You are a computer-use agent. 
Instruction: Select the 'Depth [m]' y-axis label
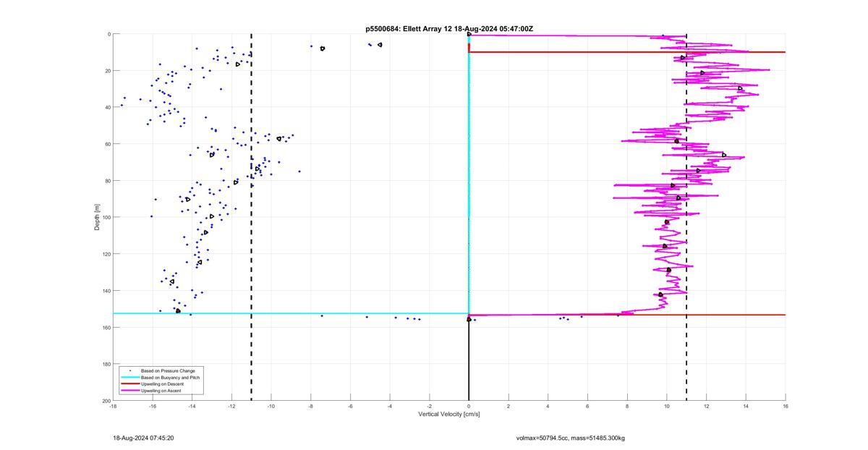point(97,217)
